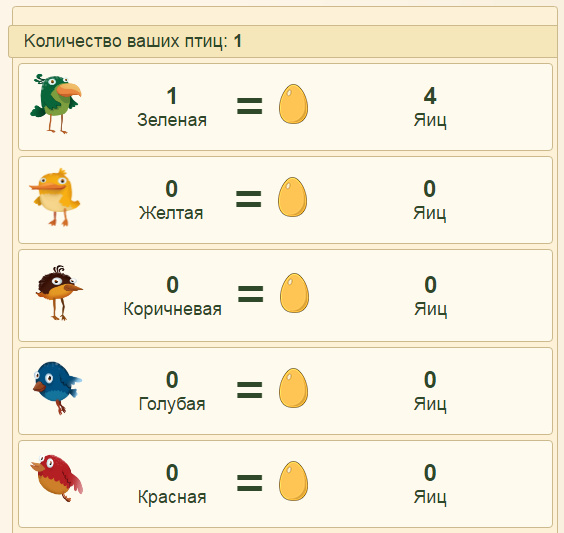
Task: Click the yellow bird icon
Action: pyautogui.click(x=55, y=197)
